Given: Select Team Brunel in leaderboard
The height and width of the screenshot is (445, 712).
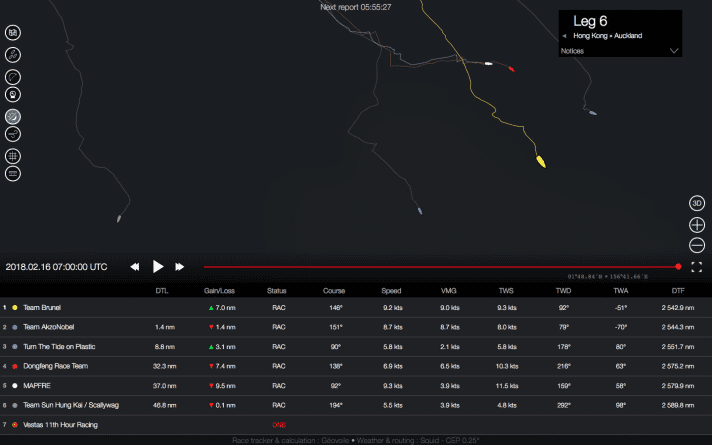Looking at the screenshot, I should pos(48,308).
